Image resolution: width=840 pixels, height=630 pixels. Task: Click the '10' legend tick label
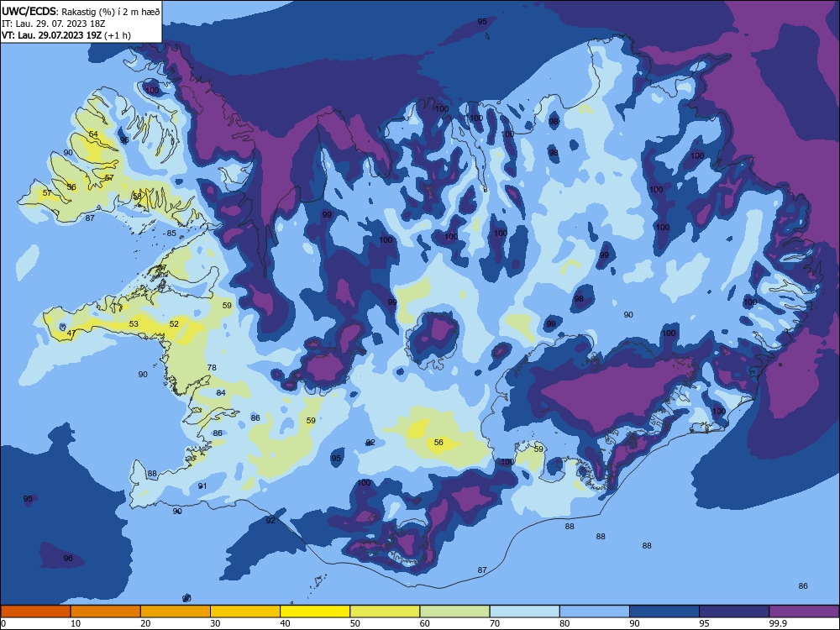coord(76,623)
